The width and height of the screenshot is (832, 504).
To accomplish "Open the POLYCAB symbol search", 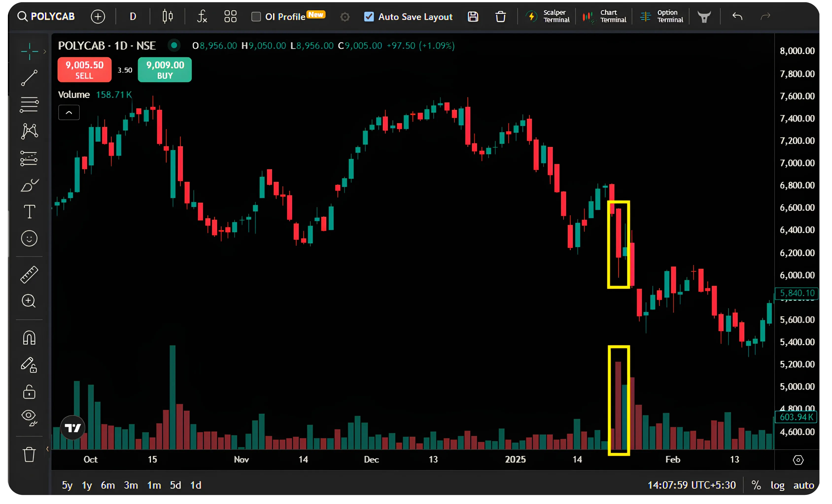I will pos(46,16).
